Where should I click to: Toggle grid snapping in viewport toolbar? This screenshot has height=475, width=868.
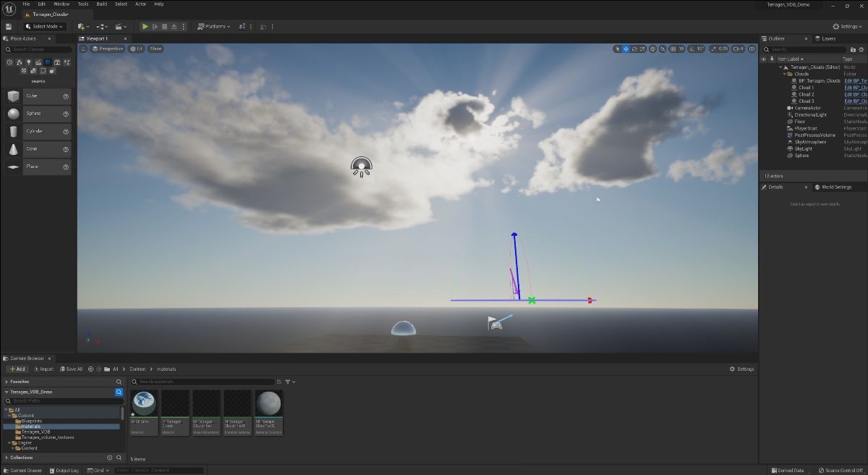pos(673,49)
